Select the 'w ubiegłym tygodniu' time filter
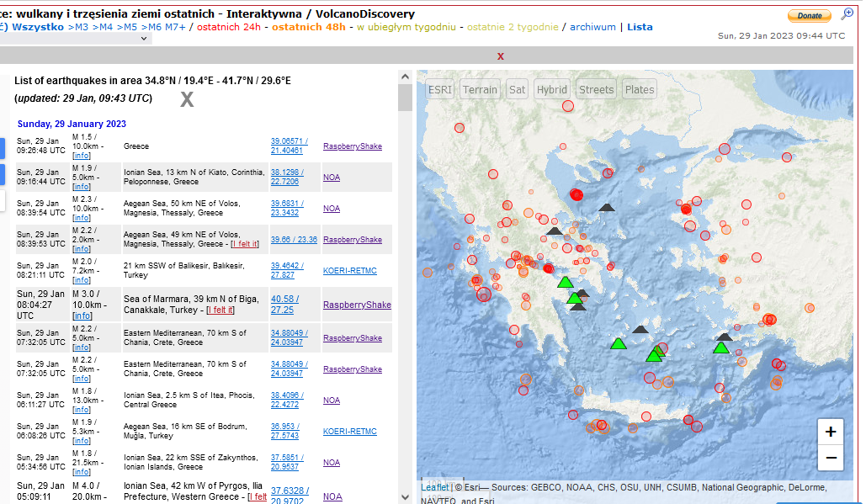Screen dimensions: 866x504 [x=405, y=27]
